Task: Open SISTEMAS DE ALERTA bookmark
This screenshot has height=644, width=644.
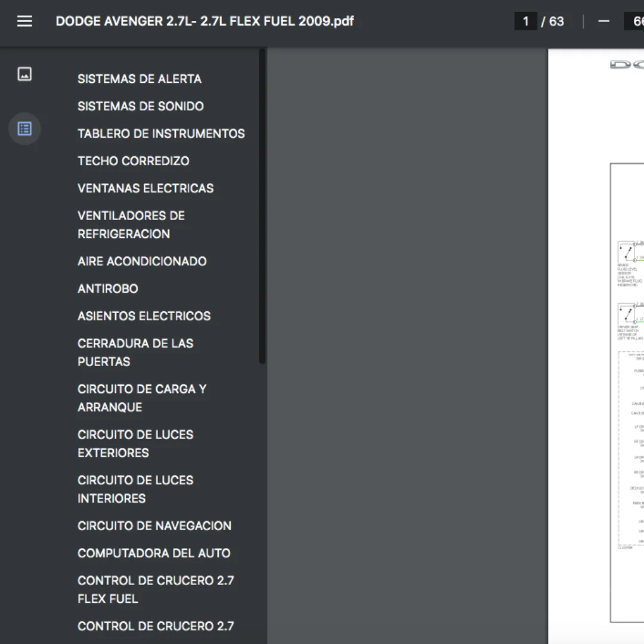Action: point(139,79)
